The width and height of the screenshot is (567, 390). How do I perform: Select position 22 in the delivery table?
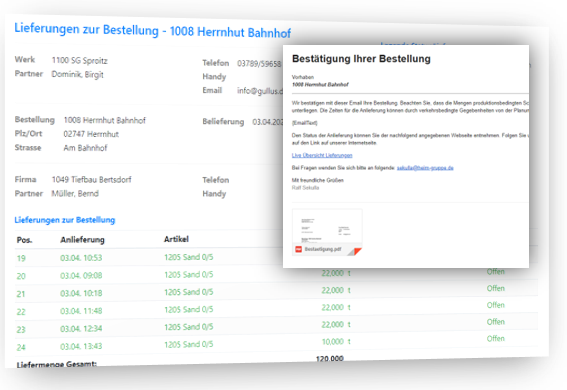click(21, 312)
